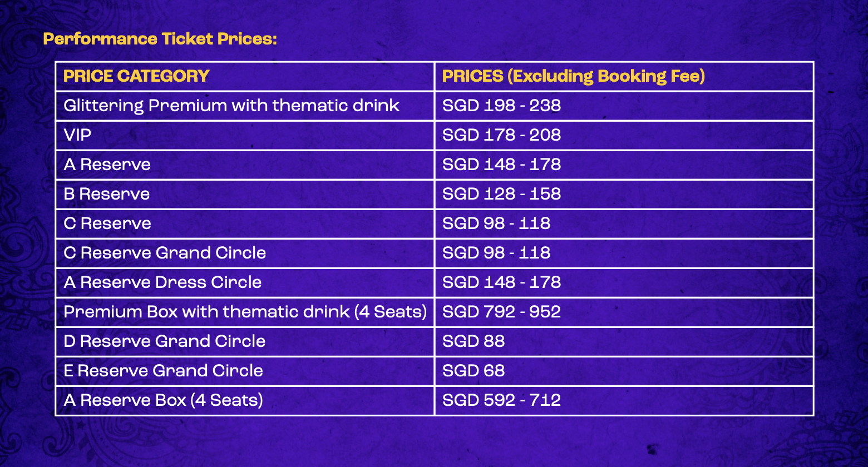Select the A Reserve Box (4 Seats) cell
This screenshot has height=467, width=868.
click(x=163, y=400)
